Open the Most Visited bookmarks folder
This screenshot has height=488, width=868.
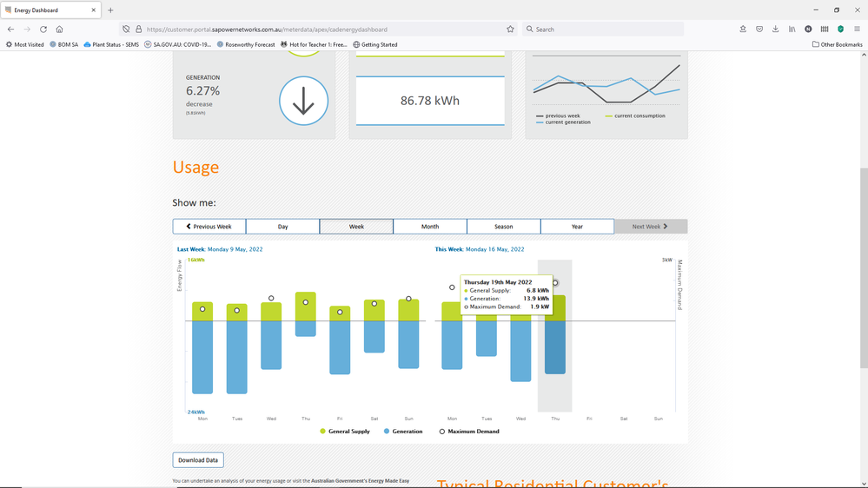pyautogui.click(x=24, y=44)
